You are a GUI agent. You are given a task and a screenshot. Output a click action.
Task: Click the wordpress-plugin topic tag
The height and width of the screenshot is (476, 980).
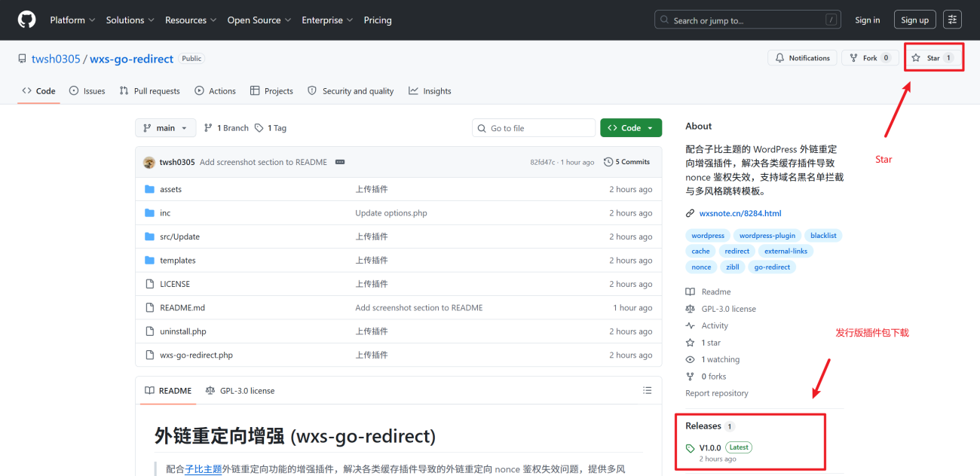coord(767,236)
